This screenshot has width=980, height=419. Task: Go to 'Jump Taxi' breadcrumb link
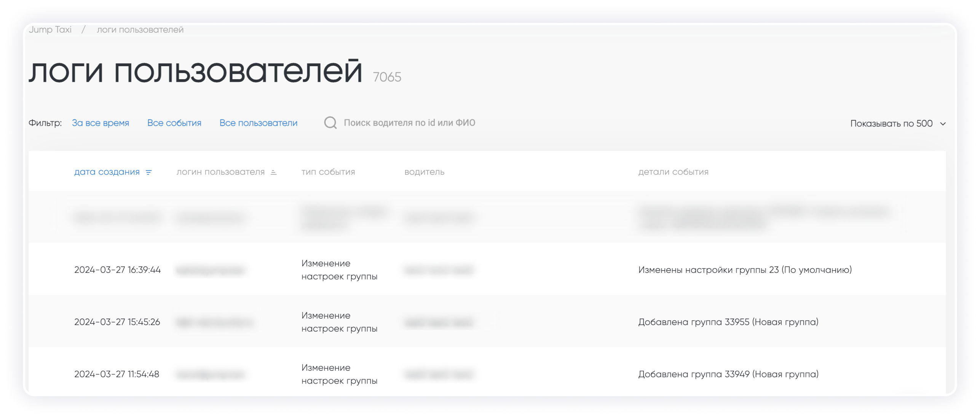(50, 30)
